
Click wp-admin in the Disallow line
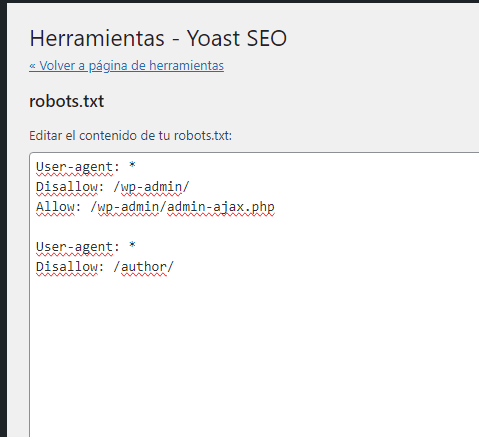151,187
